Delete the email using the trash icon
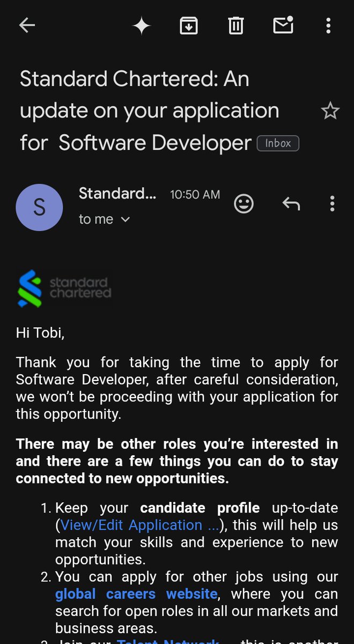The width and height of the screenshot is (354, 644). pyautogui.click(x=236, y=25)
